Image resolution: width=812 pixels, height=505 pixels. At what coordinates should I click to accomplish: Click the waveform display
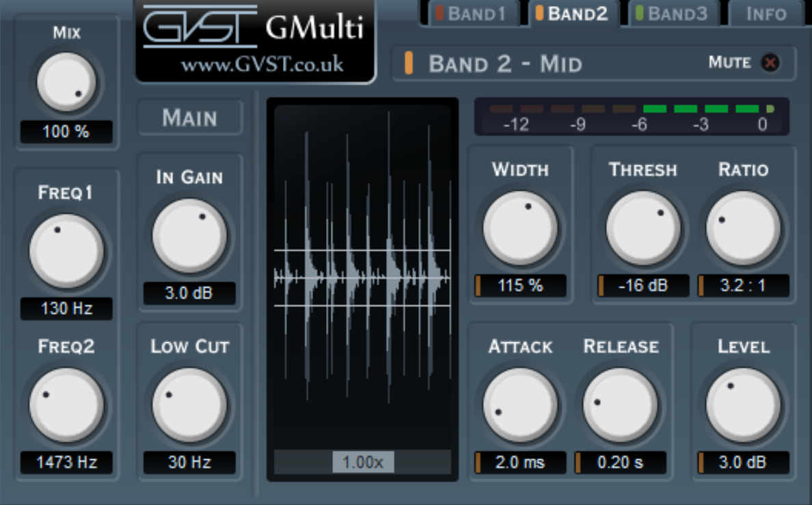362,277
